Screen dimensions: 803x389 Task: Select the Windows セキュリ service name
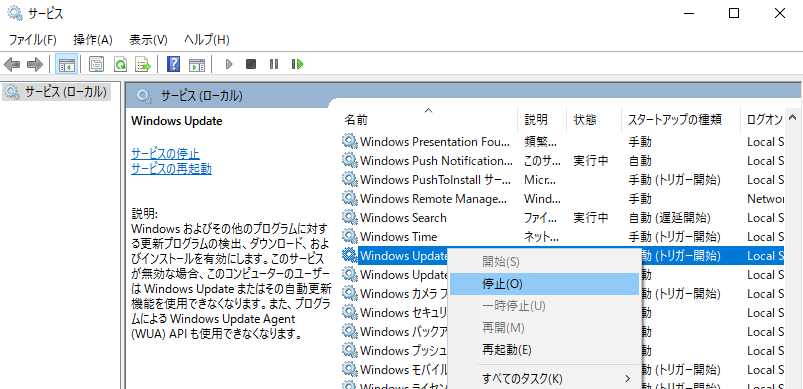pos(404,312)
